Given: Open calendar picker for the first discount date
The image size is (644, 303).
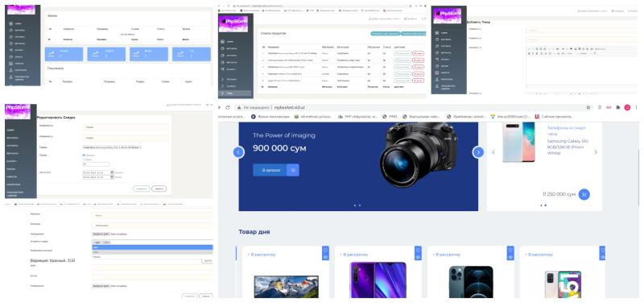Looking at the screenshot, I should (x=112, y=172).
